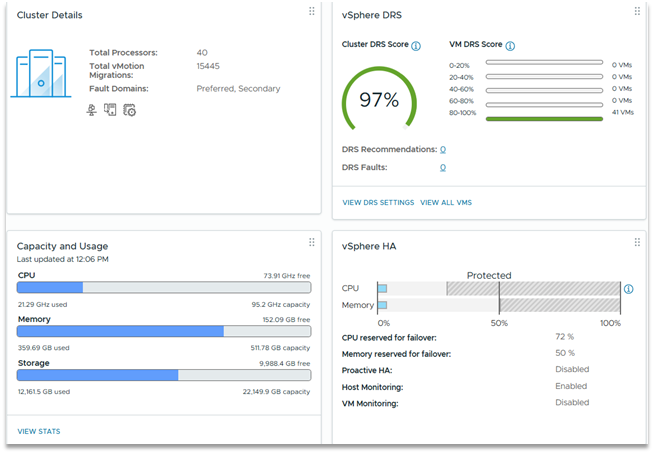
Task: Click '12,161.5 GB used' text
Action: [44, 392]
